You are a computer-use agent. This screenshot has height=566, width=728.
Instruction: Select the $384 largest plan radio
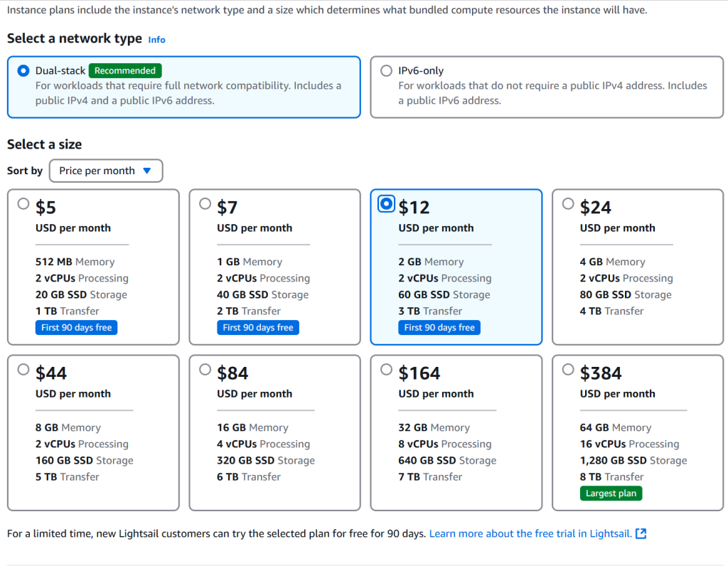coord(568,370)
